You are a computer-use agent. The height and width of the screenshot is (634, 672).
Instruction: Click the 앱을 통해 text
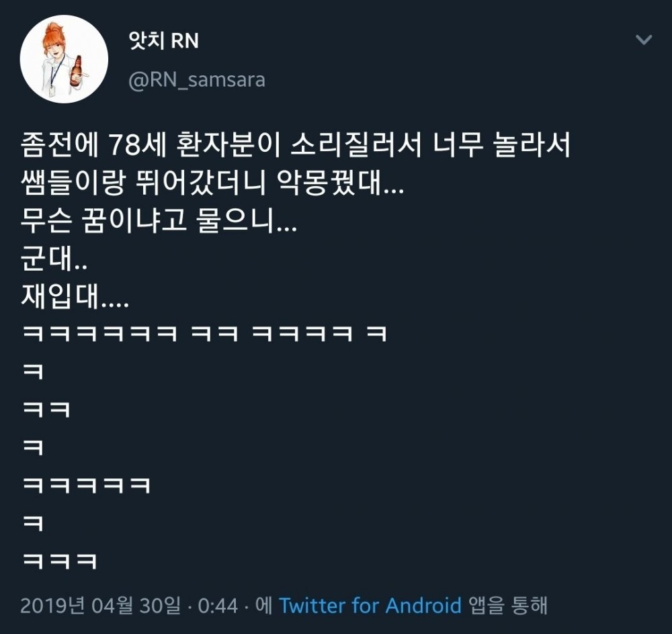508,606
